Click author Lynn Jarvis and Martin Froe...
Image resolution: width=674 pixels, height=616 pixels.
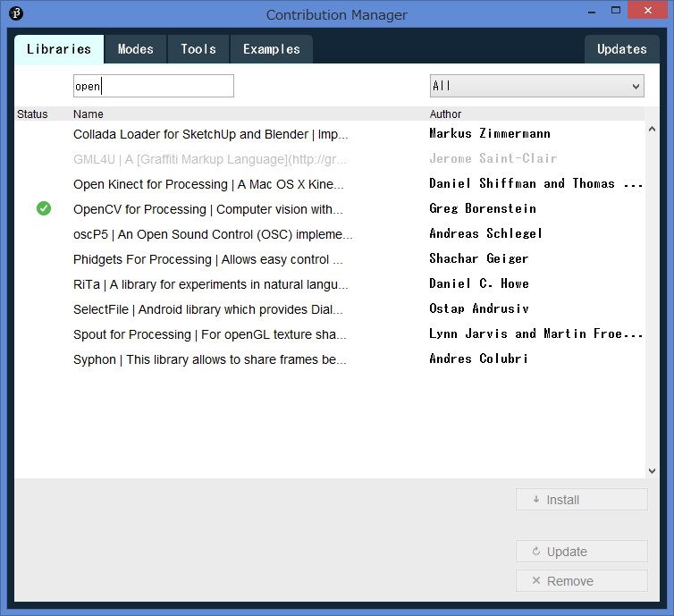536,333
